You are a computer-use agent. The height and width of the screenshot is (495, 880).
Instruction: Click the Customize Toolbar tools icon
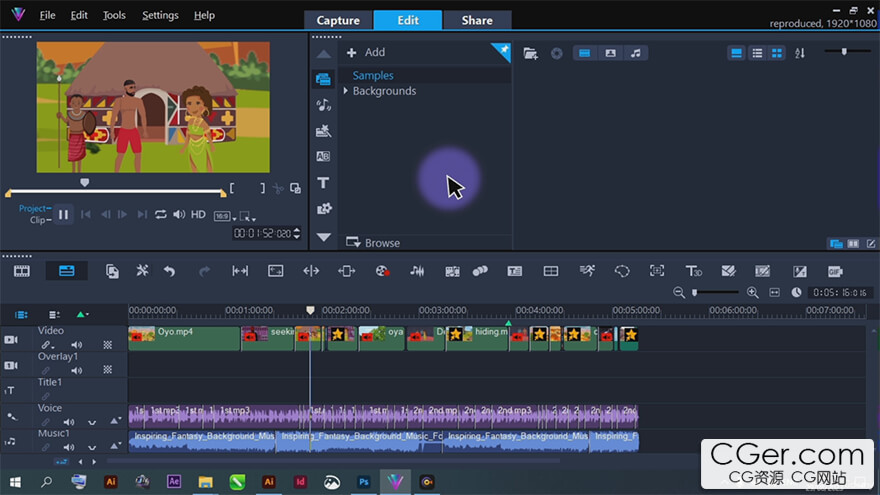(143, 271)
